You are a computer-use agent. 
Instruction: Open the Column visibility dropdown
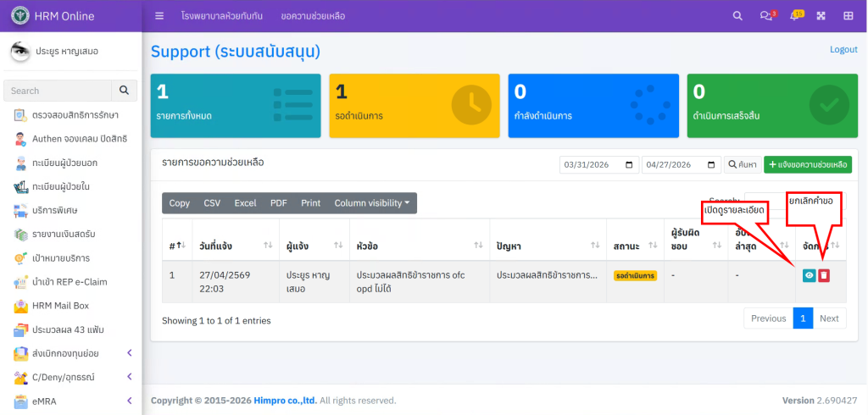pyautogui.click(x=371, y=203)
